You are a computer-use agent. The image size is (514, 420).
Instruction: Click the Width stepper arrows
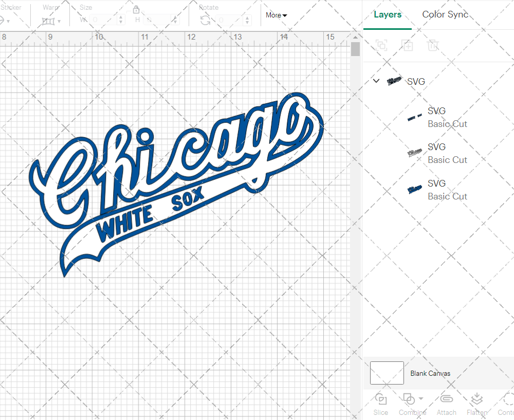[121, 20]
